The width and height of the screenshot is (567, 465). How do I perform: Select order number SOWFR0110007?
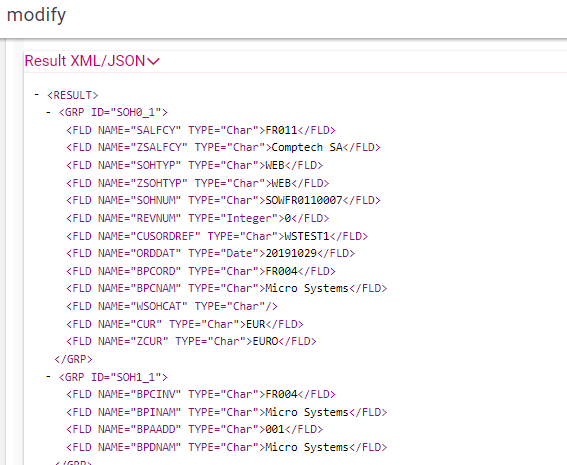coord(304,200)
